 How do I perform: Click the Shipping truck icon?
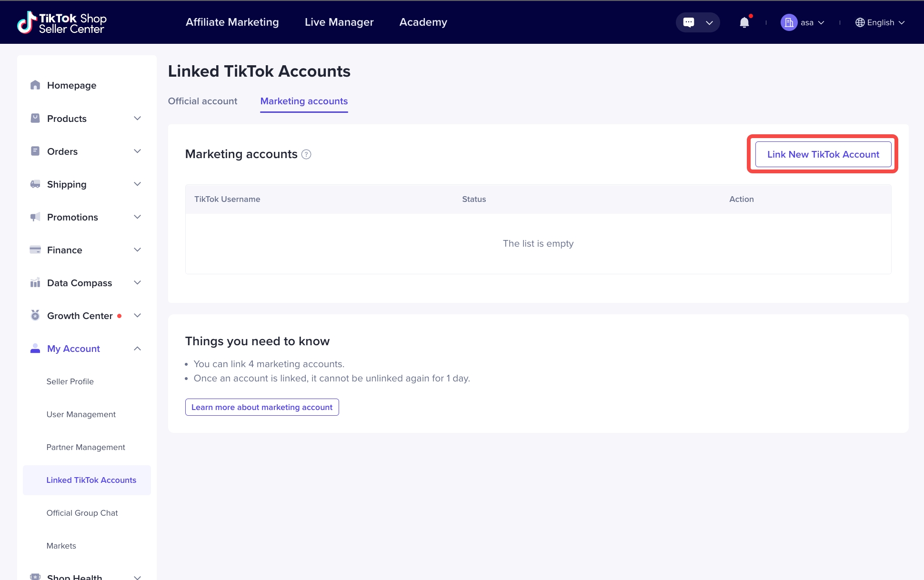pyautogui.click(x=35, y=184)
